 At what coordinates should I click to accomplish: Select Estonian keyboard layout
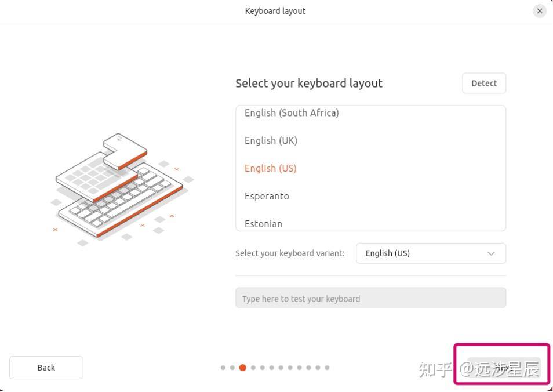[264, 224]
